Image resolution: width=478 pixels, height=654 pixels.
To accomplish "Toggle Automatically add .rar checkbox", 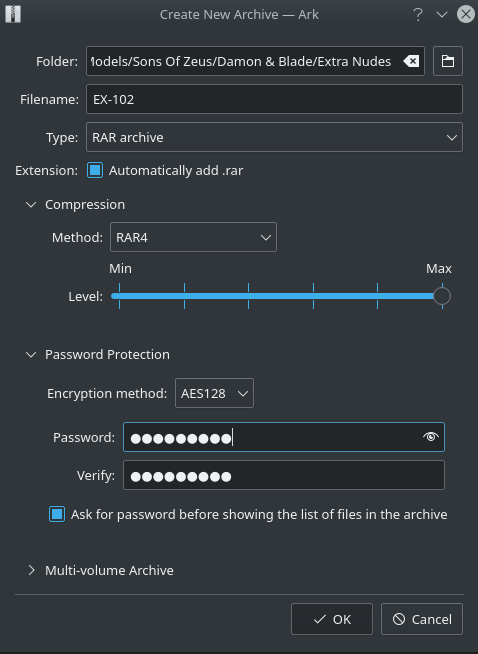I will pos(95,170).
